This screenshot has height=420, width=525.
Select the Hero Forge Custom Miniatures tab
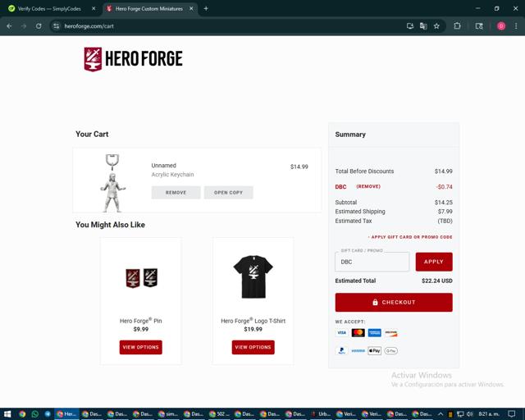tap(149, 9)
